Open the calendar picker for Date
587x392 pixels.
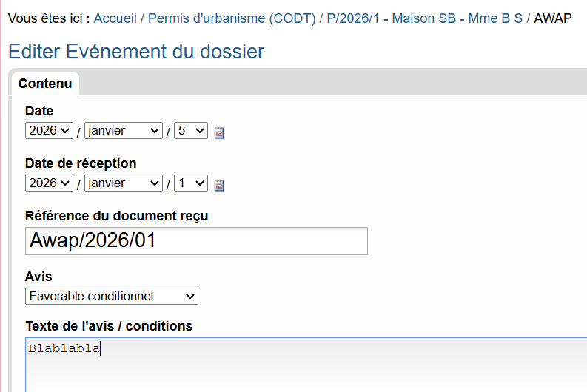click(219, 133)
